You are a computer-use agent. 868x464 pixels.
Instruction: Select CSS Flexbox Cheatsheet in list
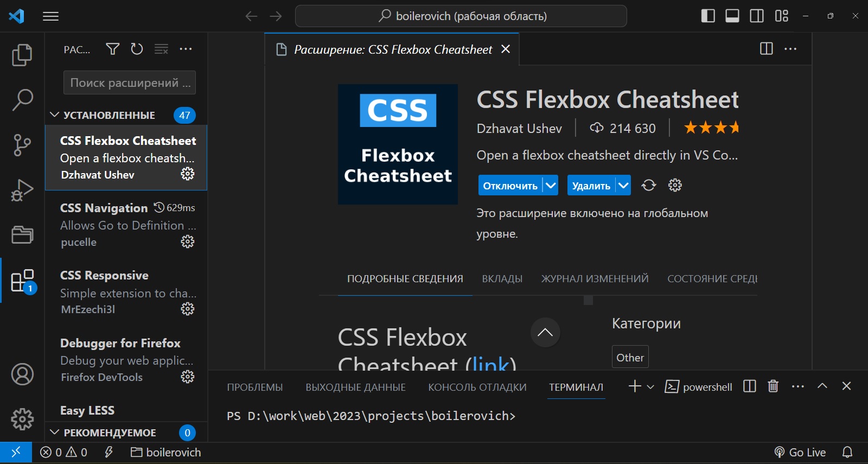point(126,158)
